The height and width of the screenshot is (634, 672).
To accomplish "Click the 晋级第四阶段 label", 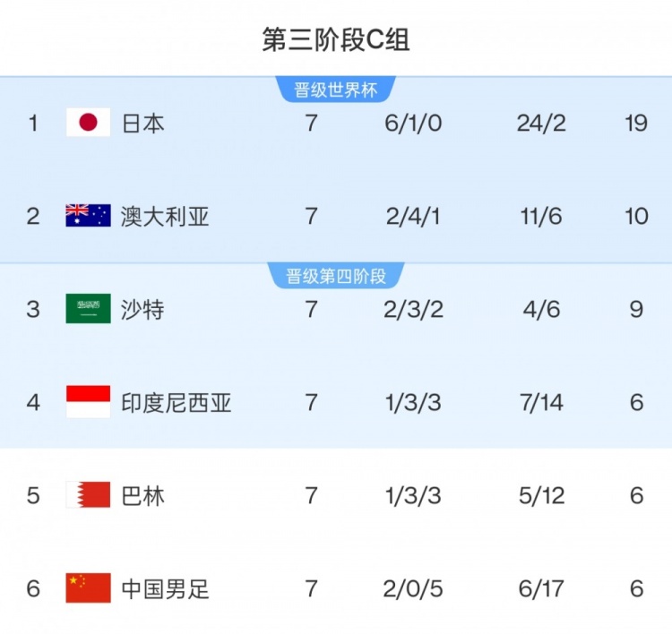I will pos(336,276).
